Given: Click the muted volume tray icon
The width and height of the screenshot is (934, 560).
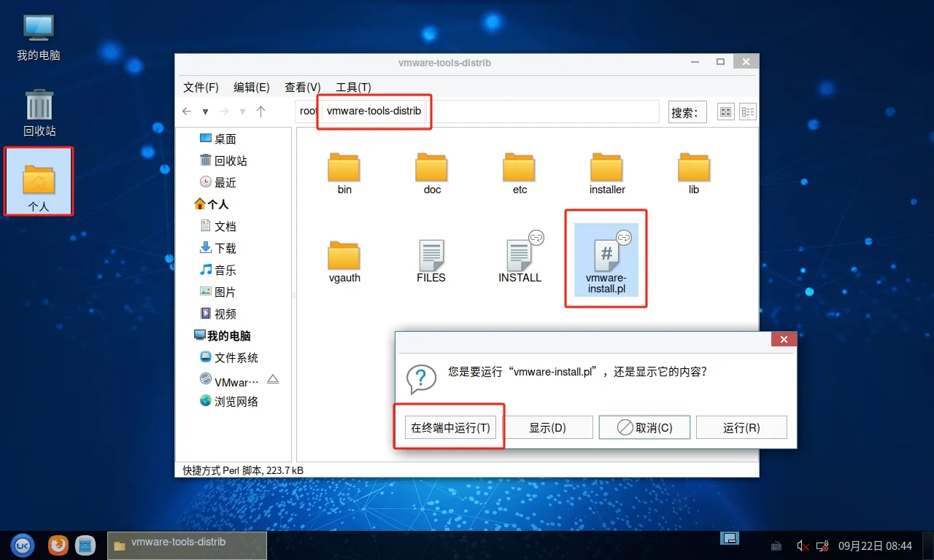Looking at the screenshot, I should coord(801,545).
